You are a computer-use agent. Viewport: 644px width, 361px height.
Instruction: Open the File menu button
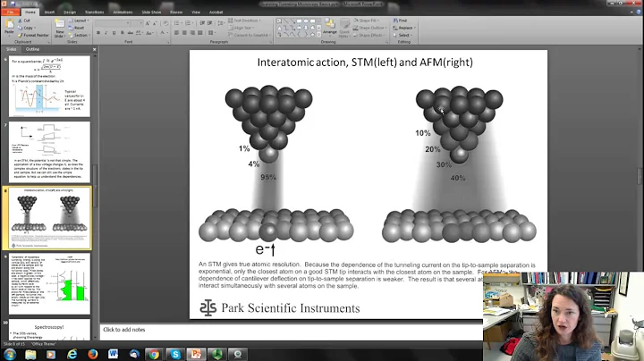click(10, 13)
